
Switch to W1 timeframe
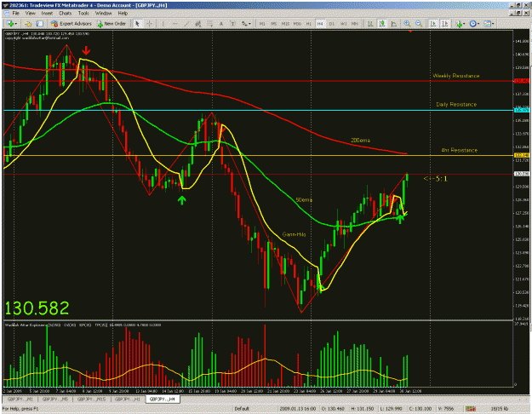point(343,24)
